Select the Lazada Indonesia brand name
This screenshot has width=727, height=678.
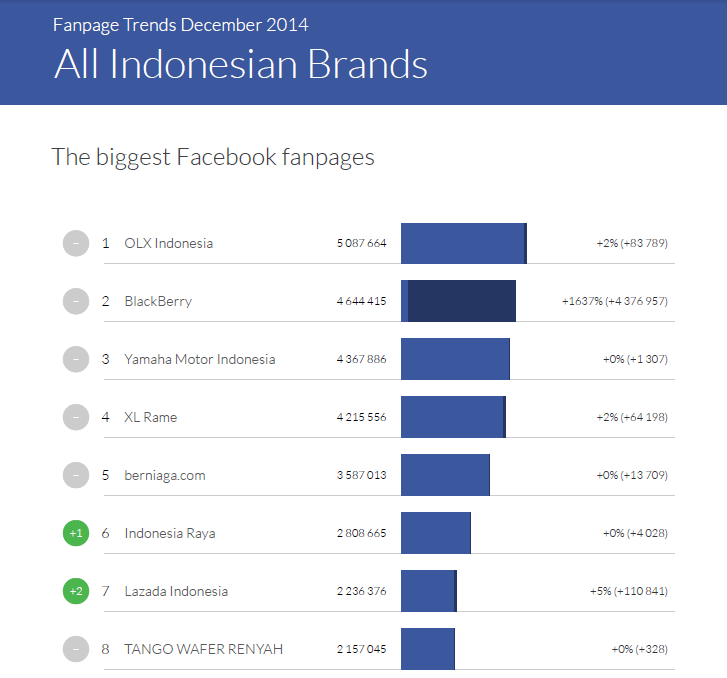(x=176, y=591)
